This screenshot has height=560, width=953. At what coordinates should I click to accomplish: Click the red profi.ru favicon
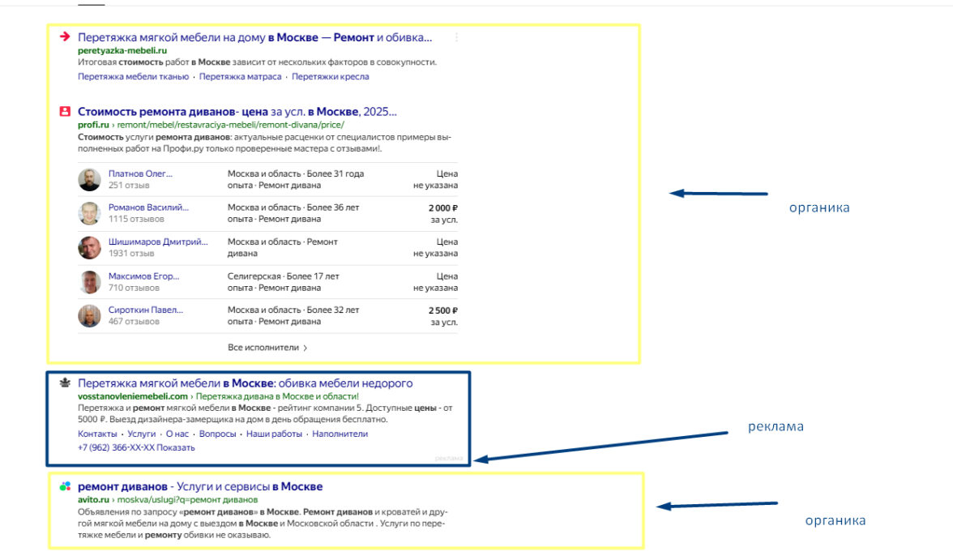[x=65, y=111]
